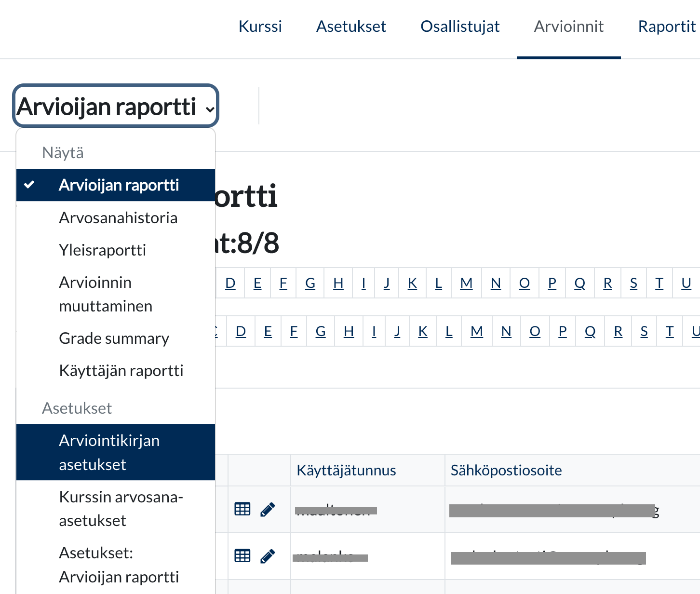This screenshot has height=594, width=700.
Task: Open Arviointikirjan asetukset settings option
Action: pyautogui.click(x=109, y=452)
